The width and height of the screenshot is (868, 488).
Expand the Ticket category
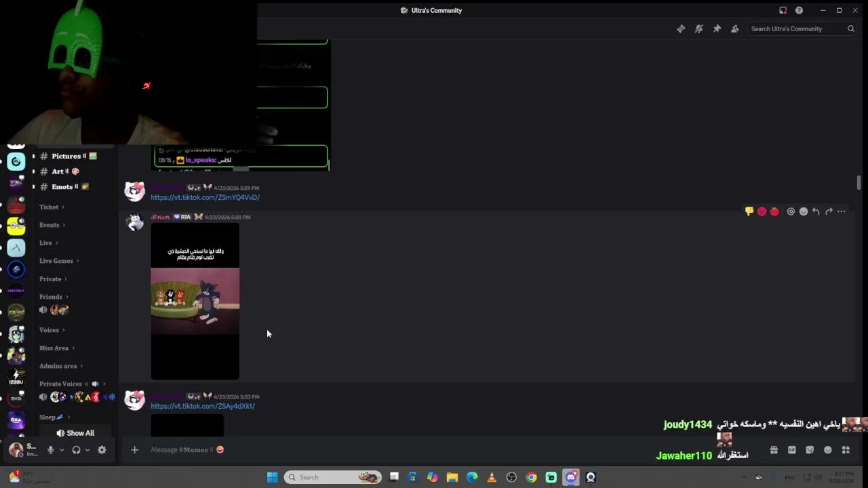pos(52,207)
